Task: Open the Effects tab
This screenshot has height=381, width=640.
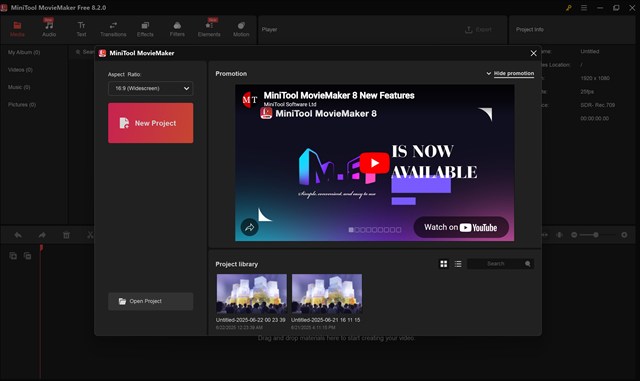Action: point(145,29)
